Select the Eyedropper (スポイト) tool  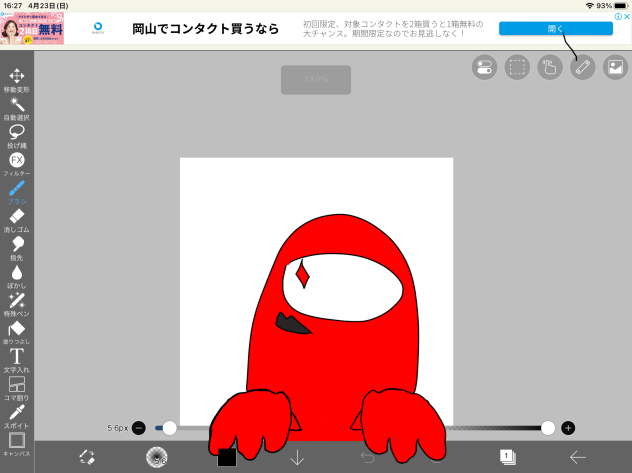click(17, 416)
